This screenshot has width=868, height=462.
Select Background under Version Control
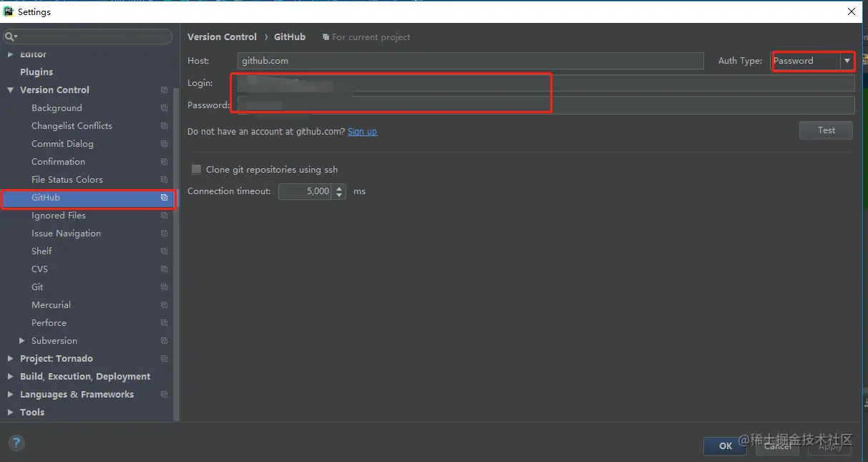pos(57,108)
